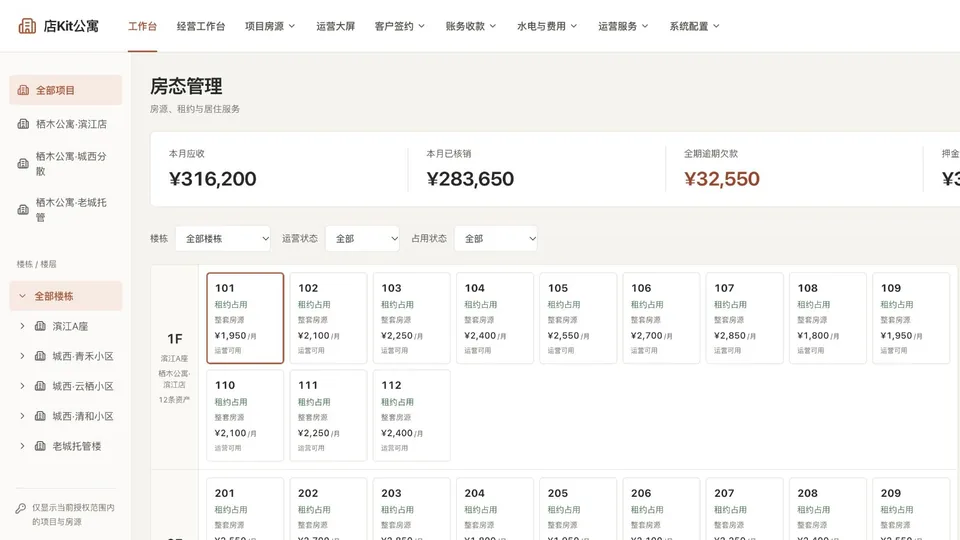Select project 栖木公寓·城西分散
This screenshot has width=960, height=540.
[x=66, y=163]
